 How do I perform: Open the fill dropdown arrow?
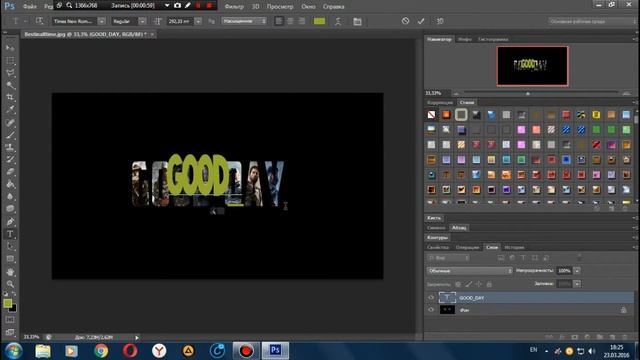tap(577, 284)
